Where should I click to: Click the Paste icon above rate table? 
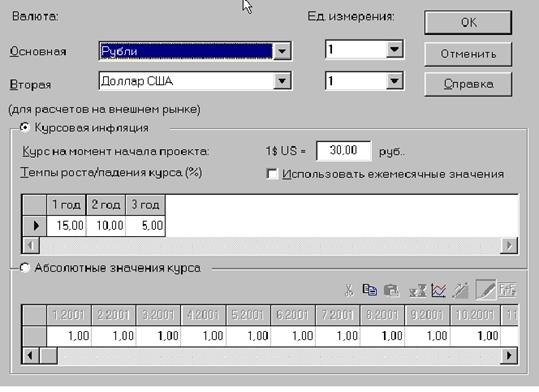coord(391,290)
